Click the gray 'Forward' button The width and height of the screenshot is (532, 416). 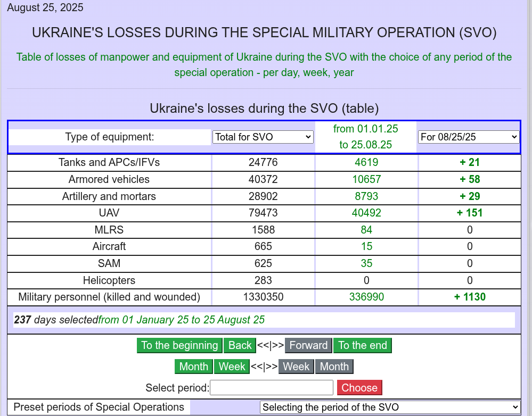pyautogui.click(x=308, y=345)
